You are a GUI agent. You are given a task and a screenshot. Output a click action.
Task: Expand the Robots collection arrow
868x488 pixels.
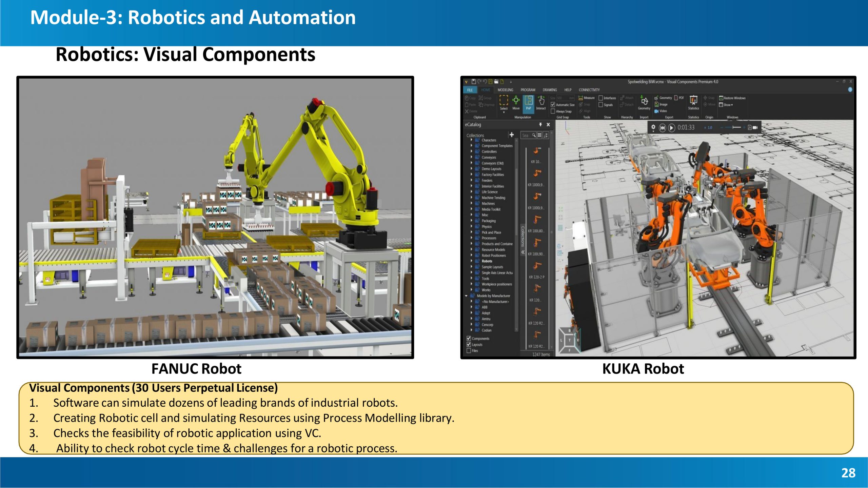pyautogui.click(x=471, y=261)
